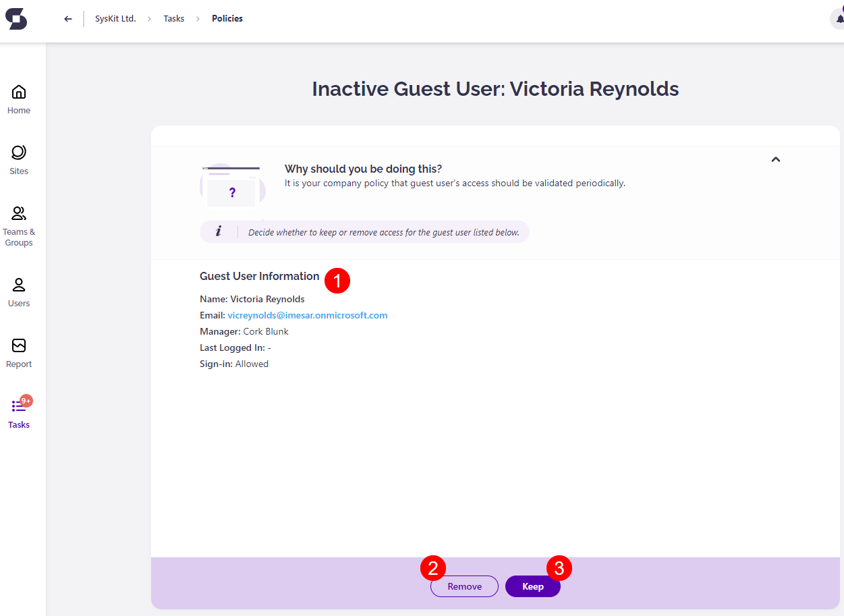Click the info icon next to the tip
The width and height of the screenshot is (844, 616).
pyautogui.click(x=219, y=231)
